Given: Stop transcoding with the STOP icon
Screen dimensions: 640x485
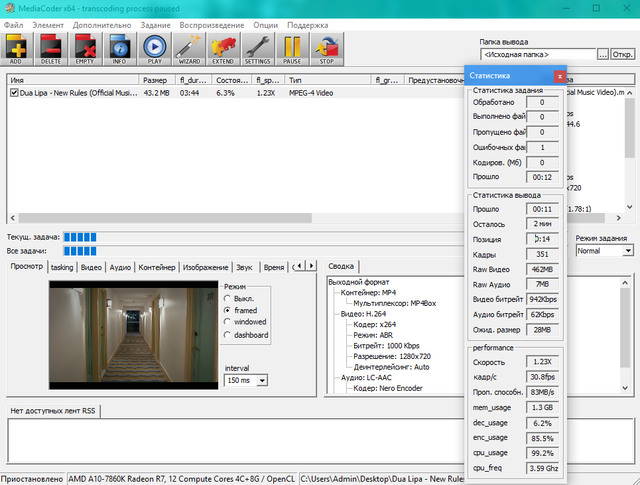Looking at the screenshot, I should tap(326, 47).
